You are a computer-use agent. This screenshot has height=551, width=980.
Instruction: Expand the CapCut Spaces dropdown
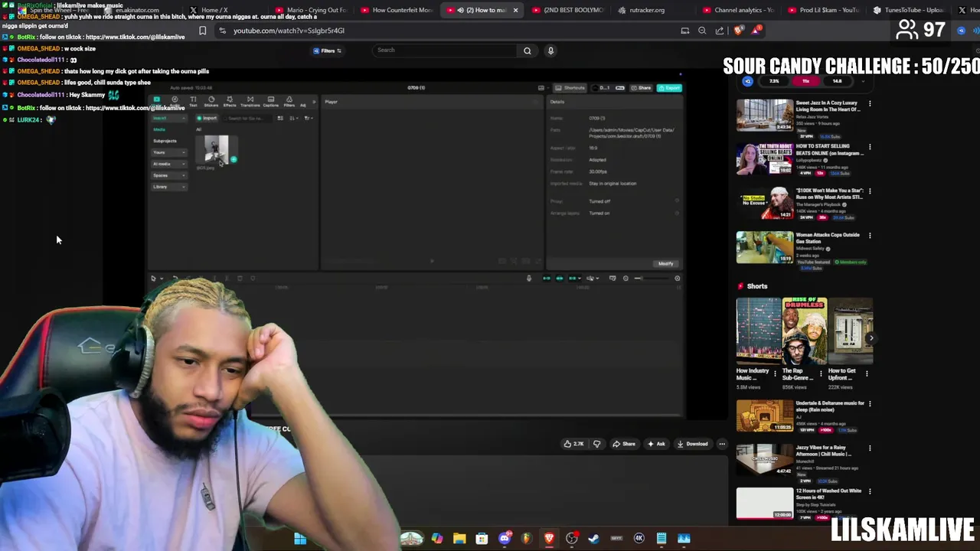pyautogui.click(x=168, y=175)
